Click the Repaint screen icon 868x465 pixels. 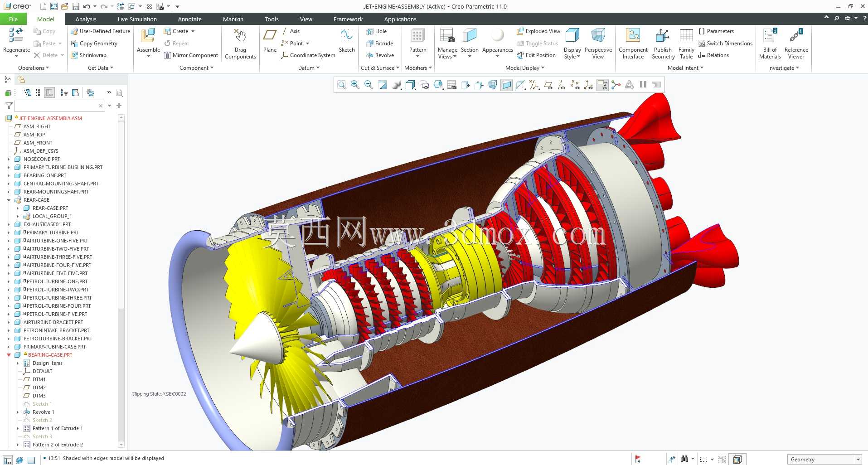point(383,85)
